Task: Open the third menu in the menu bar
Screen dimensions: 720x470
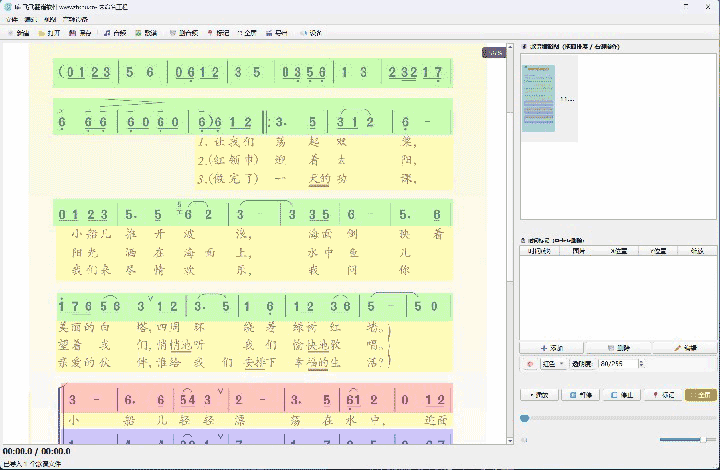Action: [50, 19]
